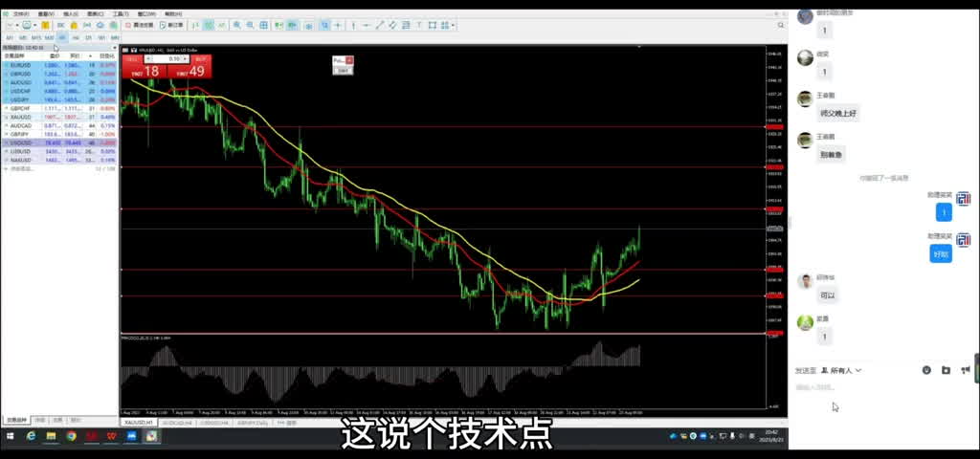Open the 文件 (File) menu
This screenshot has width=980, height=459.
(x=20, y=14)
